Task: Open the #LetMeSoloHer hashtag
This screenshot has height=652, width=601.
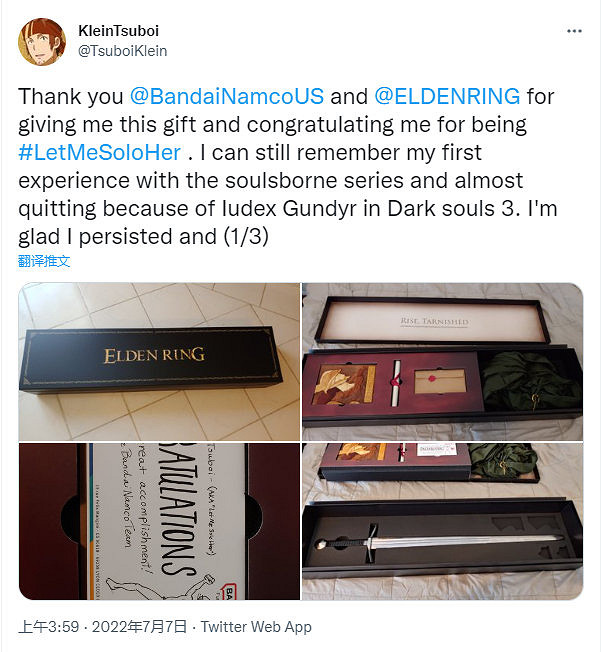Action: [x=100, y=153]
